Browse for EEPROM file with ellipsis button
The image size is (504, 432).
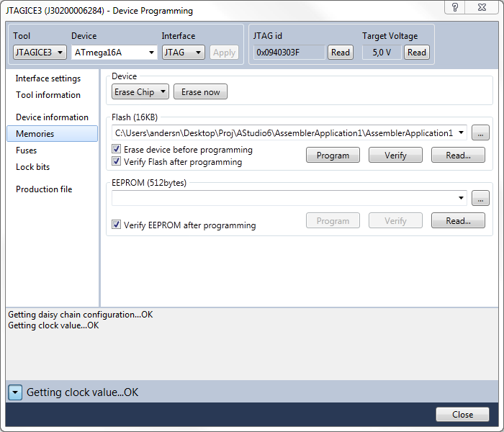(x=480, y=198)
